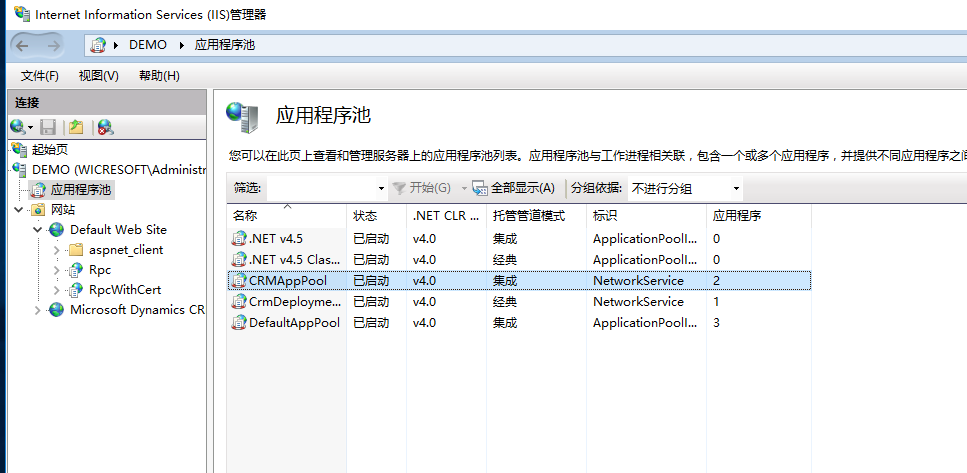Click the back navigation arrow
This screenshot has width=967, height=473.
[x=22, y=45]
